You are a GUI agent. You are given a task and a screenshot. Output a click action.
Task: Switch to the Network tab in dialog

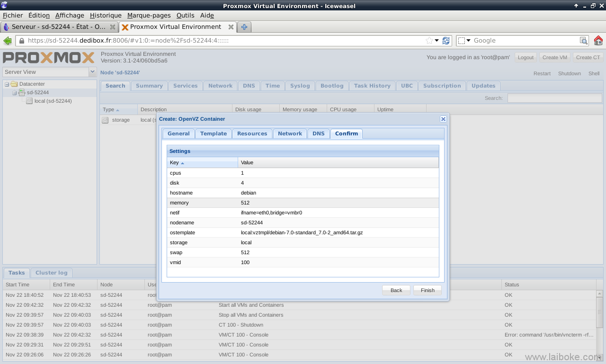pos(290,133)
